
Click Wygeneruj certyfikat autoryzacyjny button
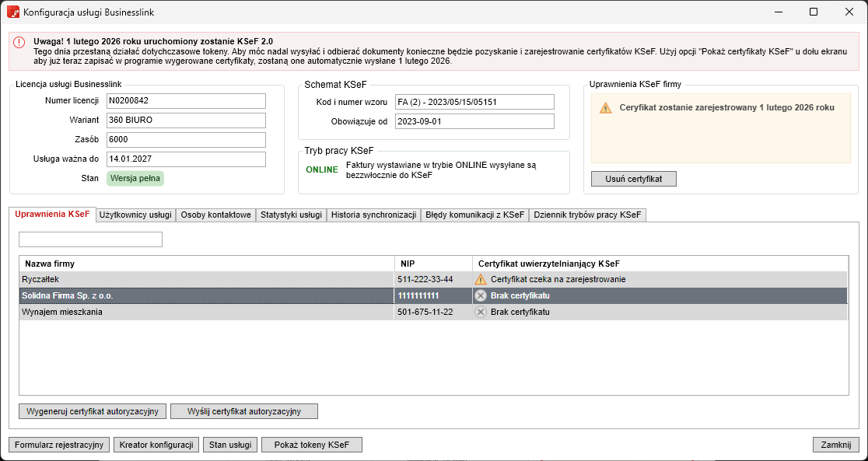(93, 410)
